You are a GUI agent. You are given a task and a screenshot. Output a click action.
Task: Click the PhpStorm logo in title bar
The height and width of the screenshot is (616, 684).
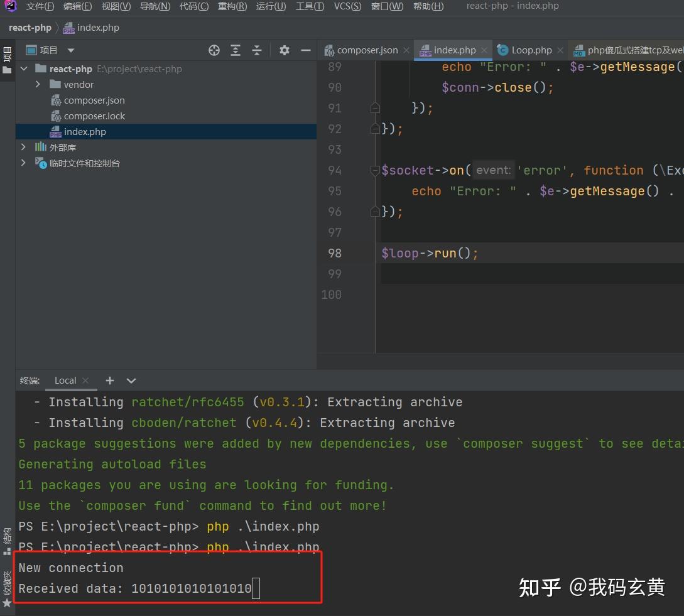[9, 6]
